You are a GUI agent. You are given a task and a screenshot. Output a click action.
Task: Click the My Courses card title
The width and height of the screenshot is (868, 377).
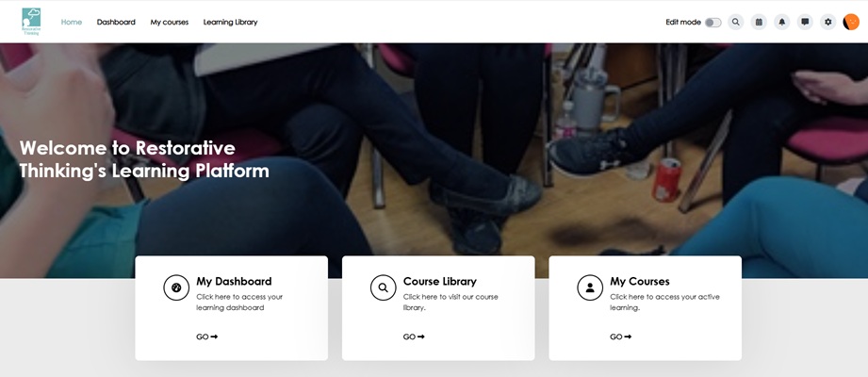click(639, 281)
